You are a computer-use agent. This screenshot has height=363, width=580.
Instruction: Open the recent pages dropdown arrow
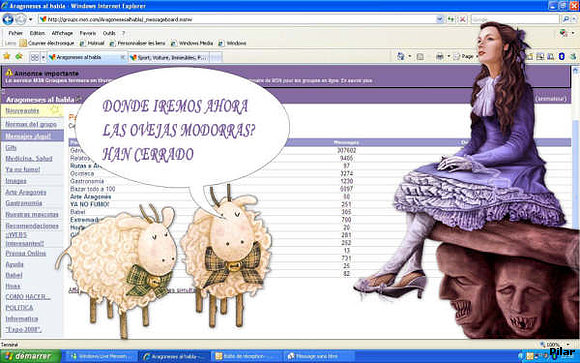pyautogui.click(x=31, y=19)
